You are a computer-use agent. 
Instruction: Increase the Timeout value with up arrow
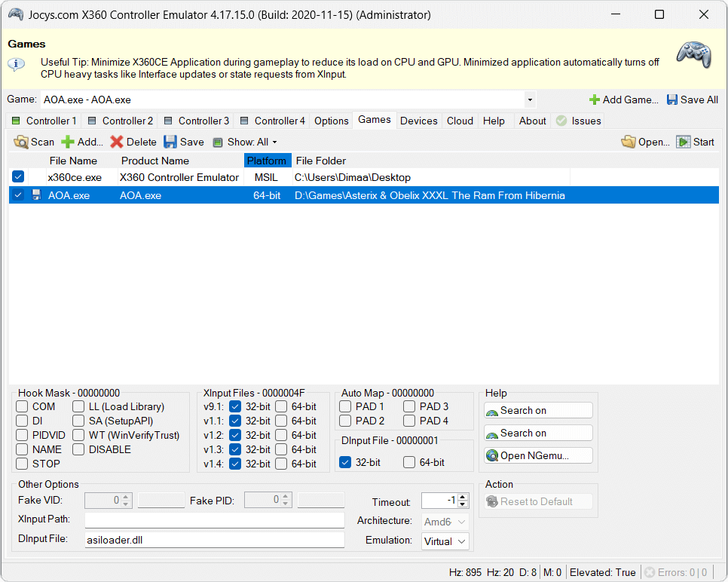pyautogui.click(x=463, y=498)
